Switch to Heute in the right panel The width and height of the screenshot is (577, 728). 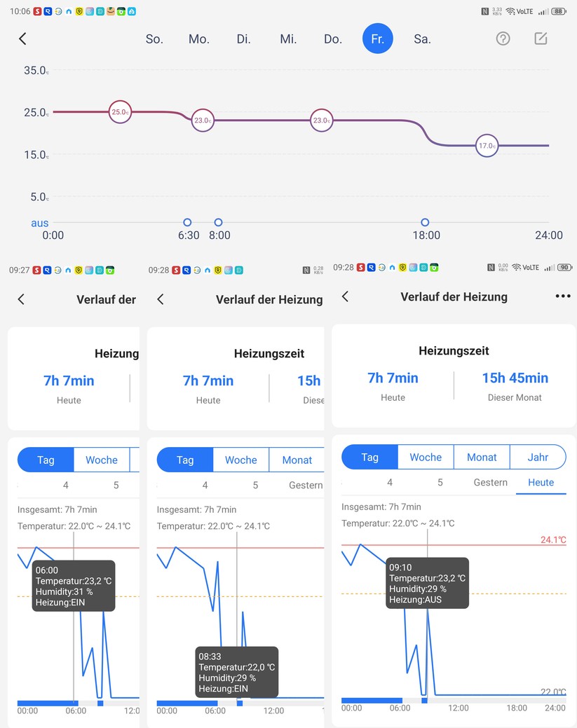click(540, 482)
